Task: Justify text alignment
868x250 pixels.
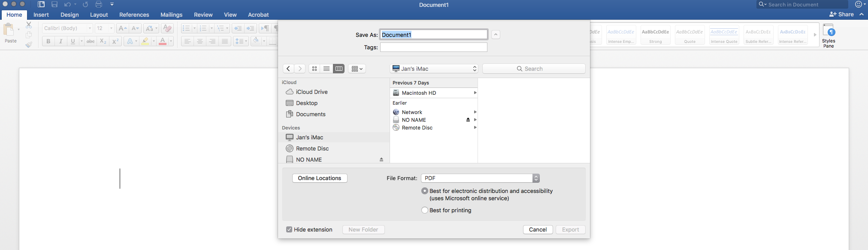Action: [x=224, y=41]
